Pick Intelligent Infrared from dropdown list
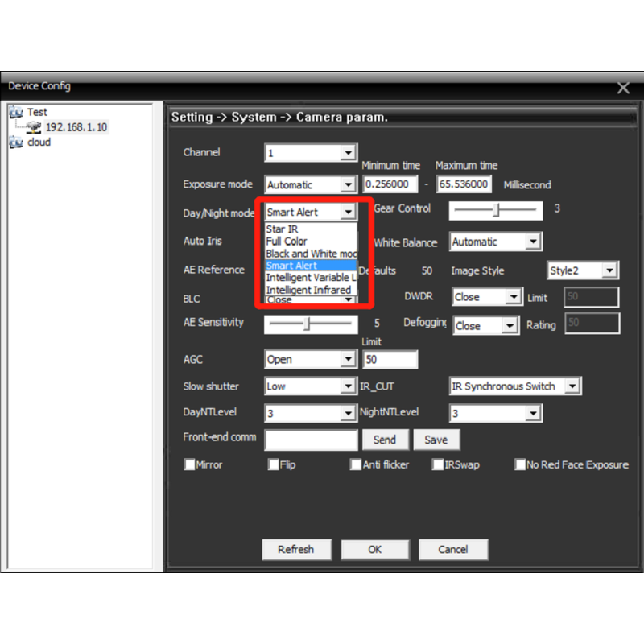644x644 pixels. 310,290
